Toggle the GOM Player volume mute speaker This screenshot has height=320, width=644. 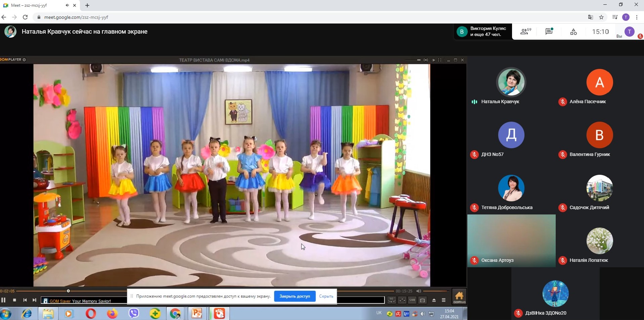pos(418,291)
